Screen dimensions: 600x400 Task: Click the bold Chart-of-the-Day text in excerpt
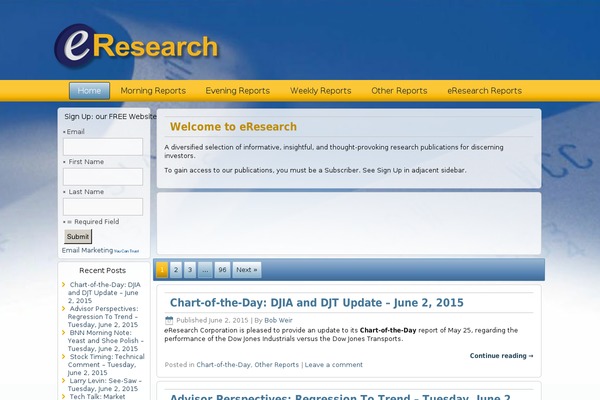click(388, 330)
